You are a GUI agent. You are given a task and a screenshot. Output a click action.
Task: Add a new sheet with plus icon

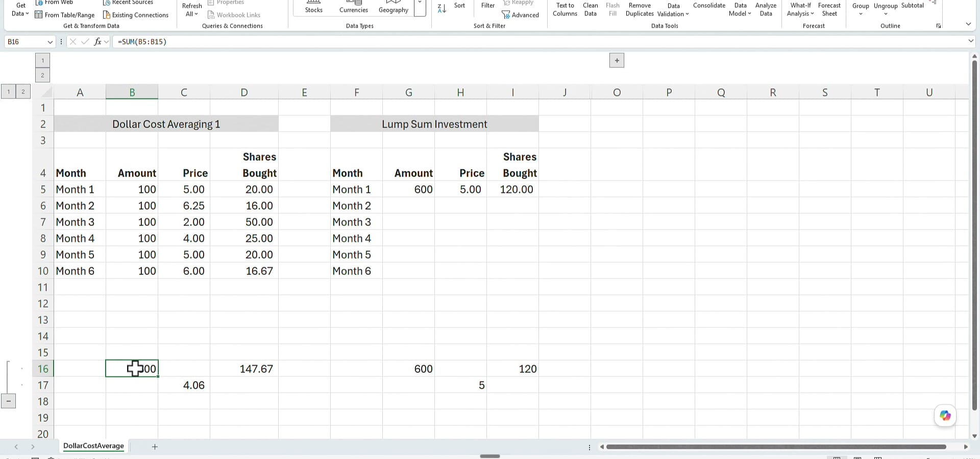click(155, 447)
